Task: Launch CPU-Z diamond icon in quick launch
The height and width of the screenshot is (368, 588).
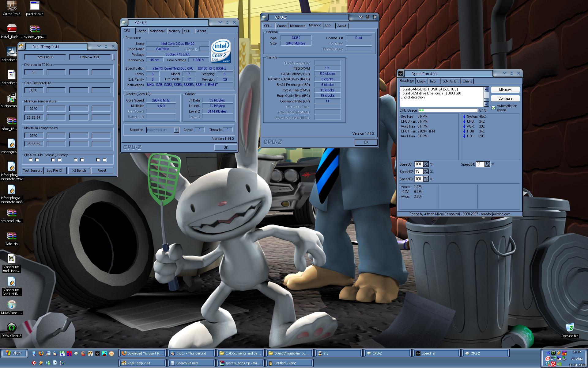Action: coord(76,353)
